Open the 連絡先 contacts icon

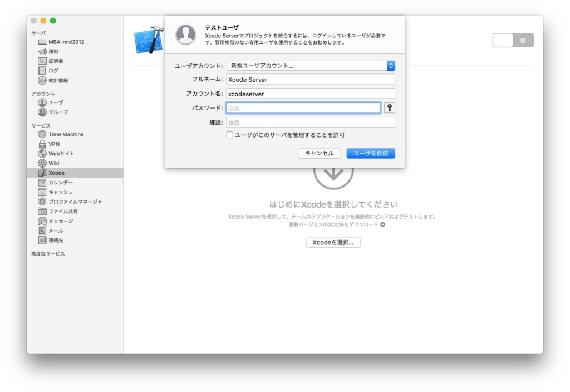click(x=42, y=240)
